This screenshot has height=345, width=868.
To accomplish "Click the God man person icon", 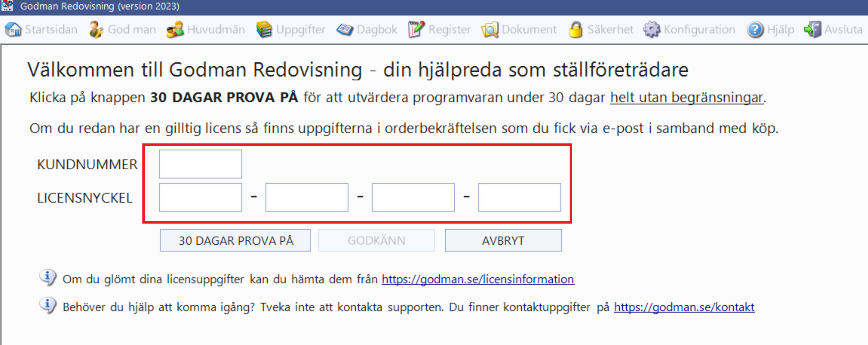I will click(x=96, y=30).
